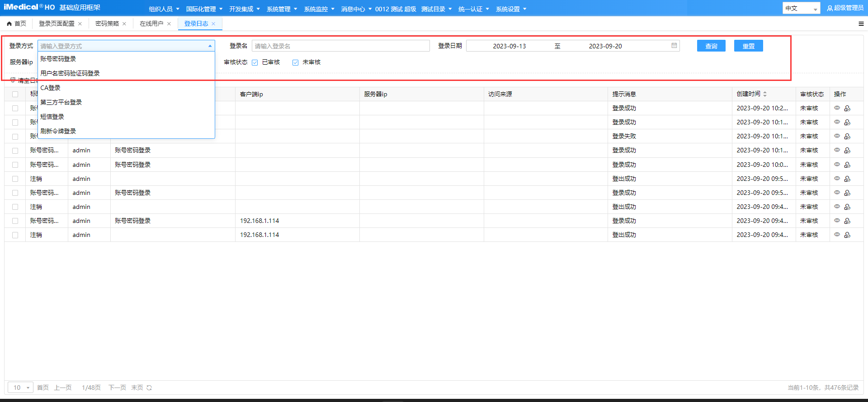
Task: Click the 创建时间 sort arrows
Action: pyautogui.click(x=765, y=94)
